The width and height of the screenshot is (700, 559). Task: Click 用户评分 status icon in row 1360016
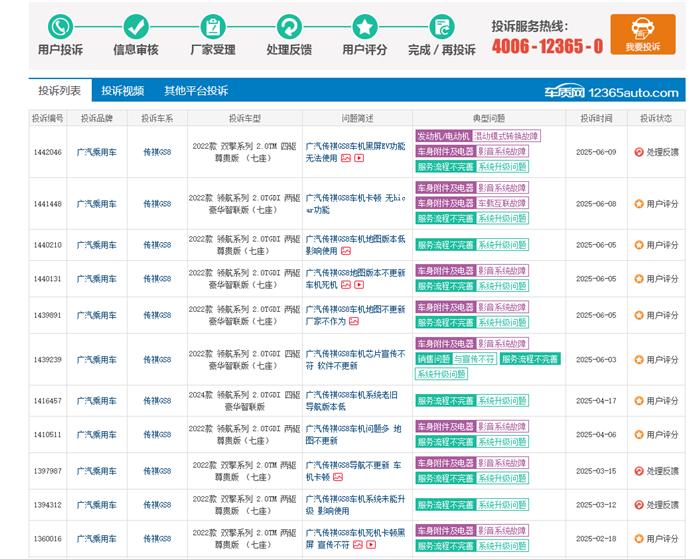639,539
